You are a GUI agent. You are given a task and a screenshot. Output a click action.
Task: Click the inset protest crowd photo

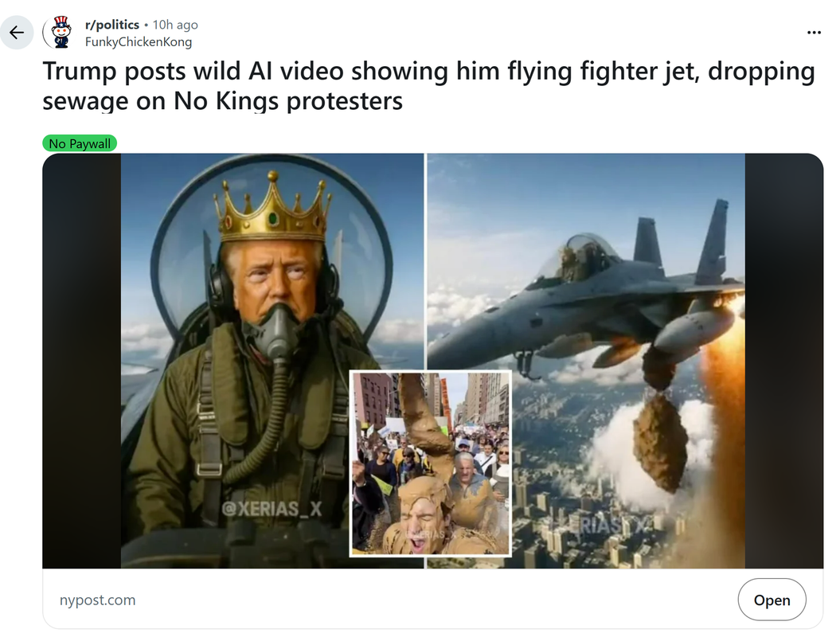click(x=430, y=463)
